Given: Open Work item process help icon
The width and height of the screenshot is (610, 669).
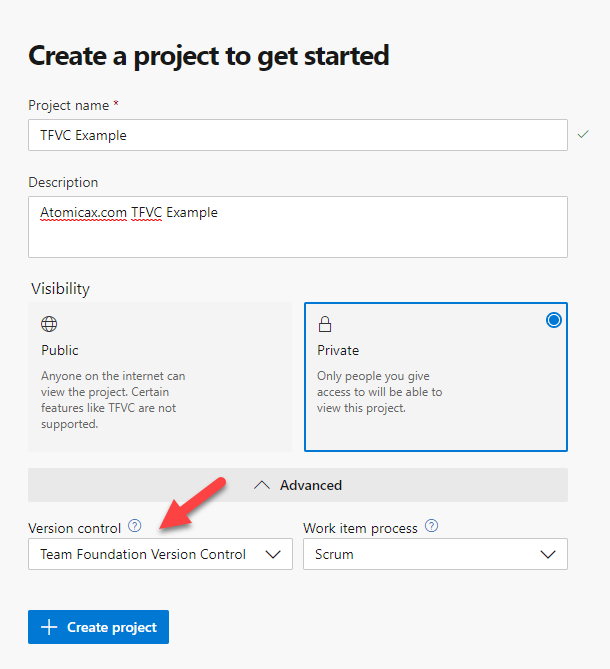Looking at the screenshot, I should 431,526.
